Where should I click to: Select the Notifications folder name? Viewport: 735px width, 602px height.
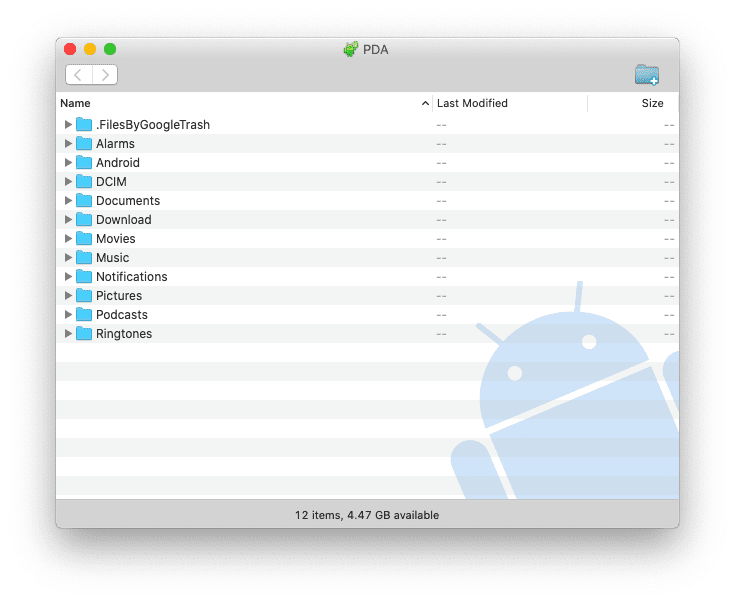[x=132, y=277]
